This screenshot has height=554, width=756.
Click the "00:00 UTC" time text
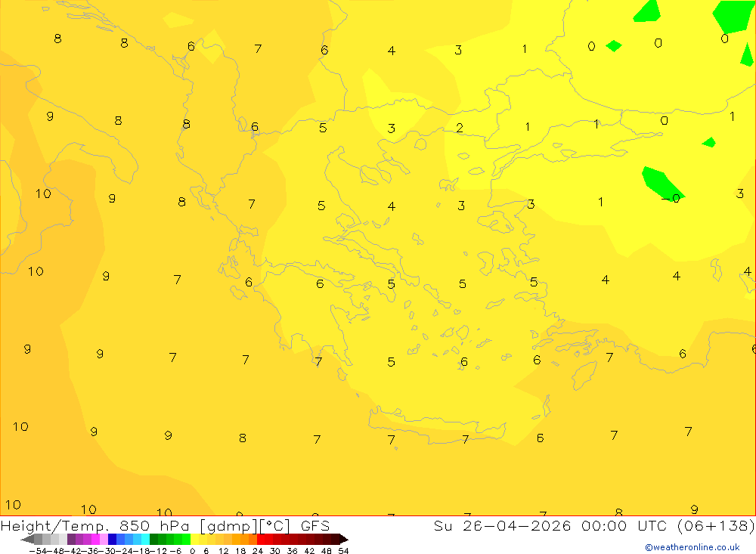(x=624, y=525)
